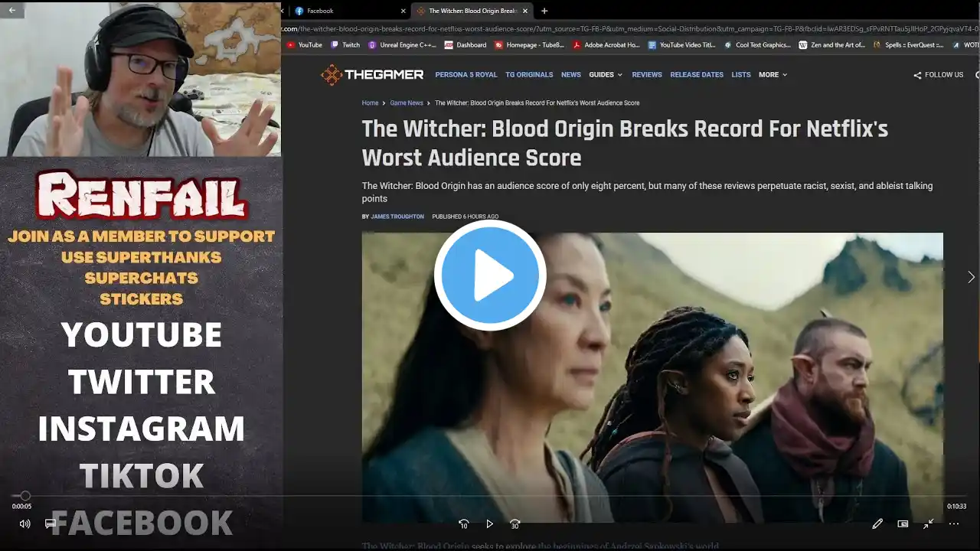Click the 0:10:33 total duration label
The image size is (980, 551).
pos(957,507)
